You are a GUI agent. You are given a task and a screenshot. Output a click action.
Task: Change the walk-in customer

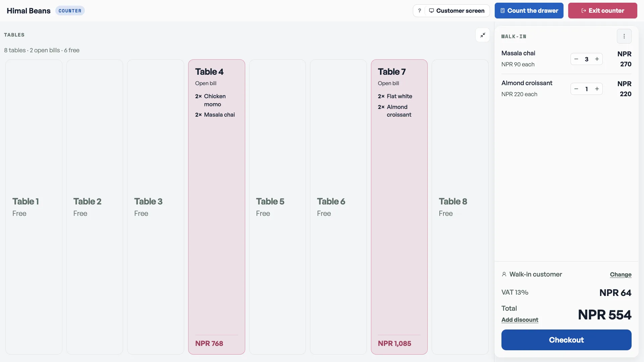pos(621,275)
